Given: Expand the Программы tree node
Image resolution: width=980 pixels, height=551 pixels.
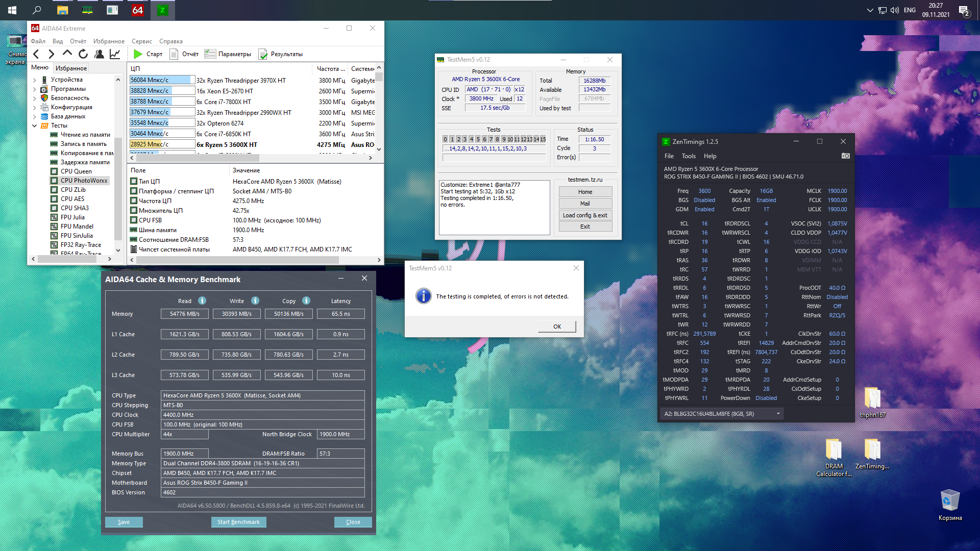Looking at the screenshot, I should [35, 89].
